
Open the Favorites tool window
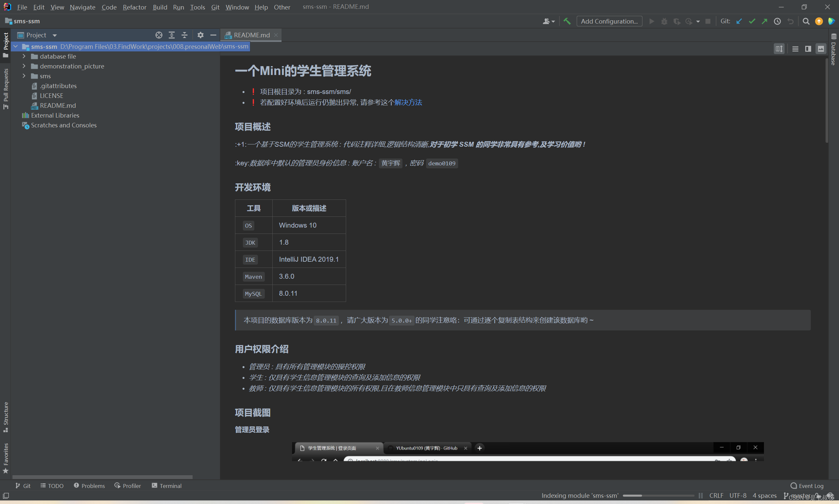point(6,458)
